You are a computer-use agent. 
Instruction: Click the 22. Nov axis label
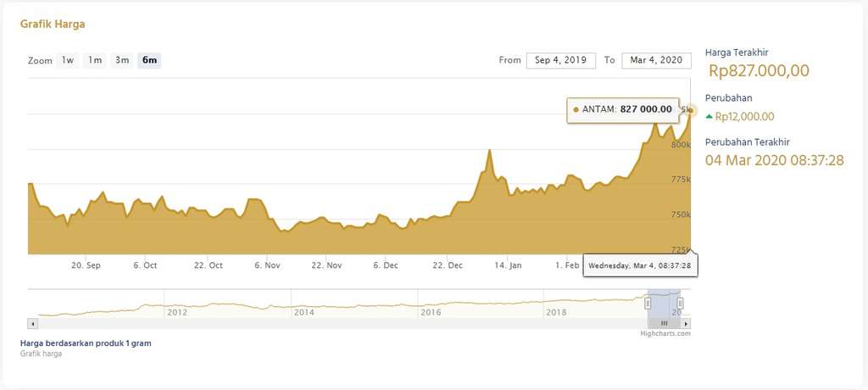[x=326, y=265]
